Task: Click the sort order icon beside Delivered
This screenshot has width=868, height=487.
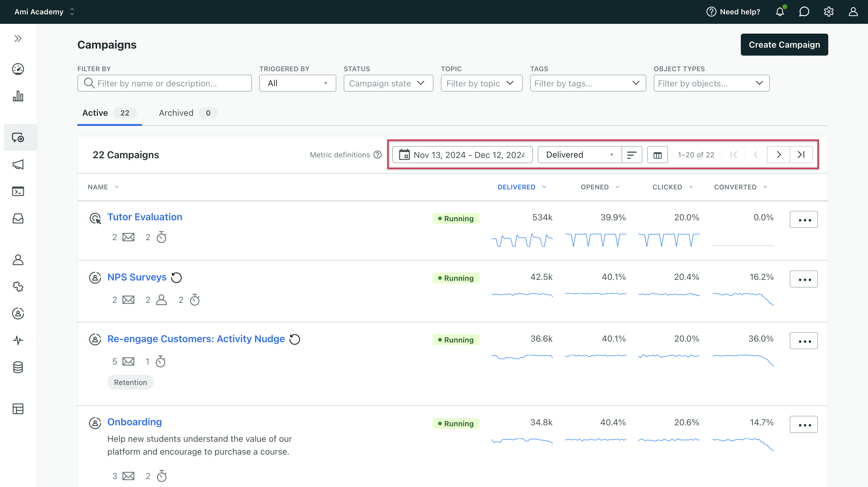Action: (631, 155)
